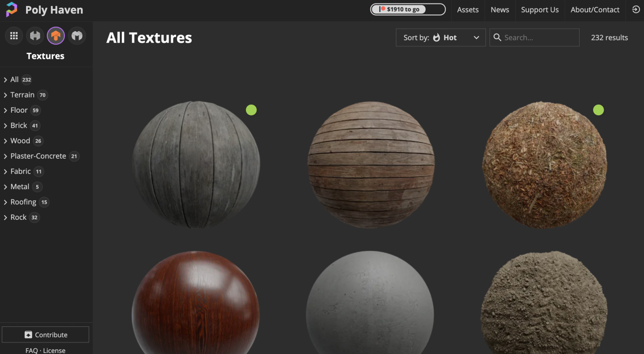Open the License link
644x354 pixels.
(54, 350)
